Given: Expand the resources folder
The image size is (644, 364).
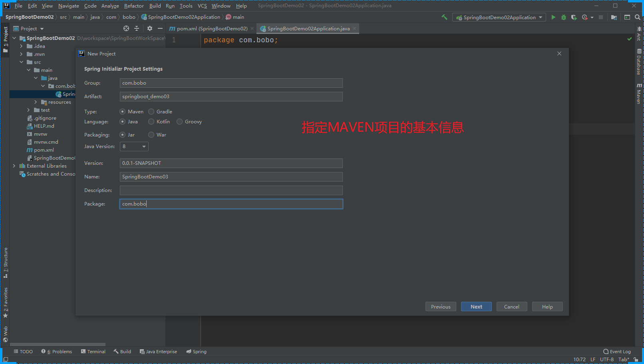Looking at the screenshot, I should 36,102.
